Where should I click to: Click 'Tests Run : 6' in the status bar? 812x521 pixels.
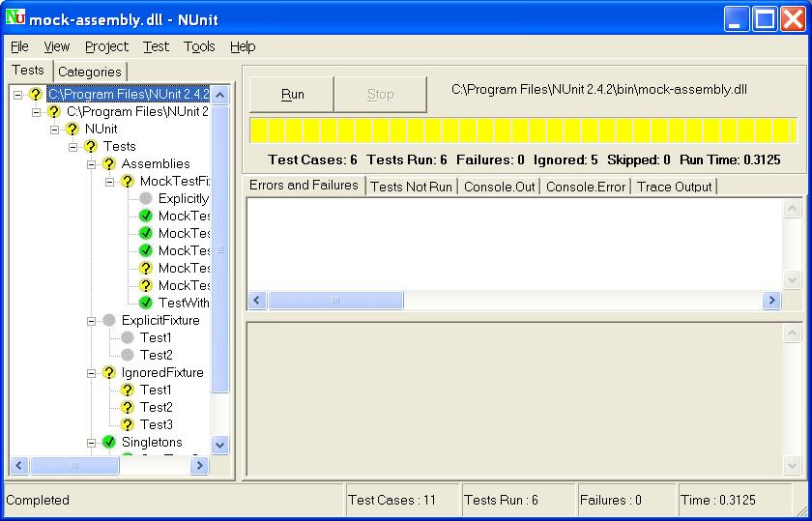tap(501, 500)
